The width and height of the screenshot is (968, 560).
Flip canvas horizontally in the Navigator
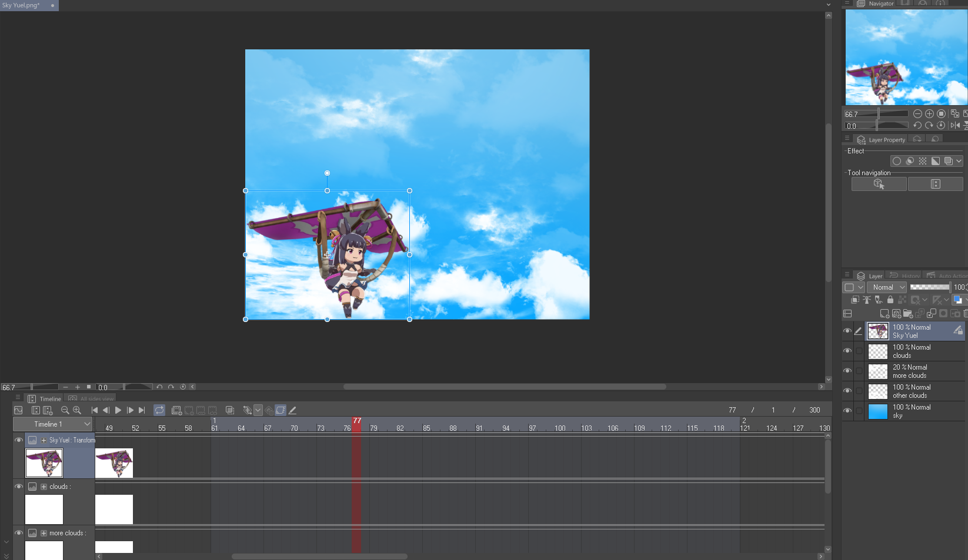click(955, 125)
